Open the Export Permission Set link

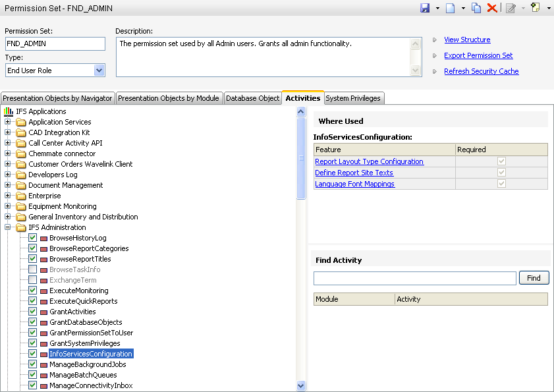coord(478,55)
